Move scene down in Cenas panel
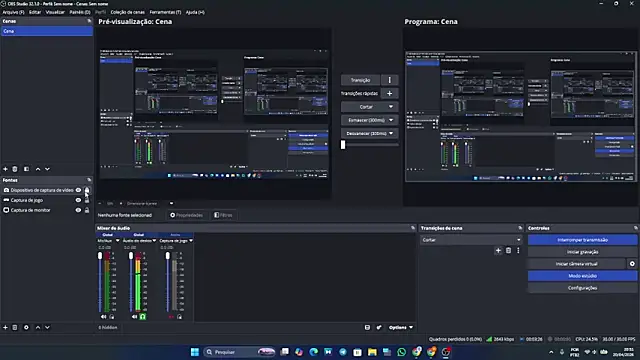640x360 pixels. 47,169
